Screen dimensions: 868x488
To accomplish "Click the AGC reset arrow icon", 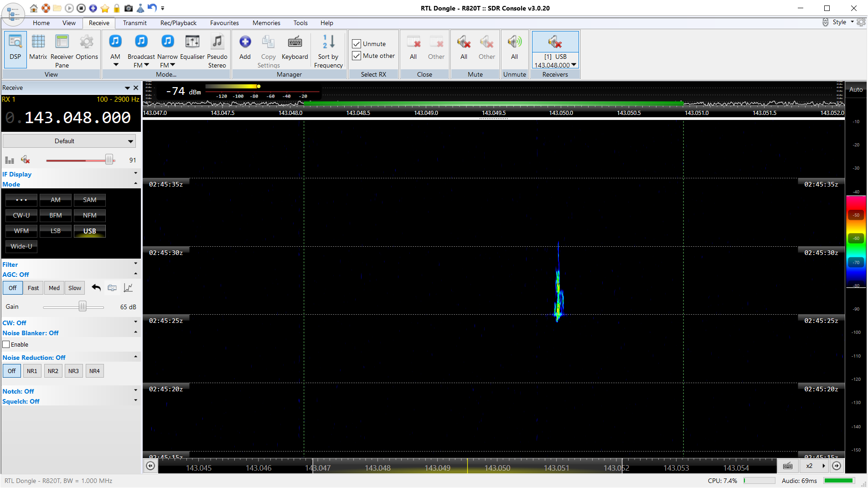I will [96, 288].
